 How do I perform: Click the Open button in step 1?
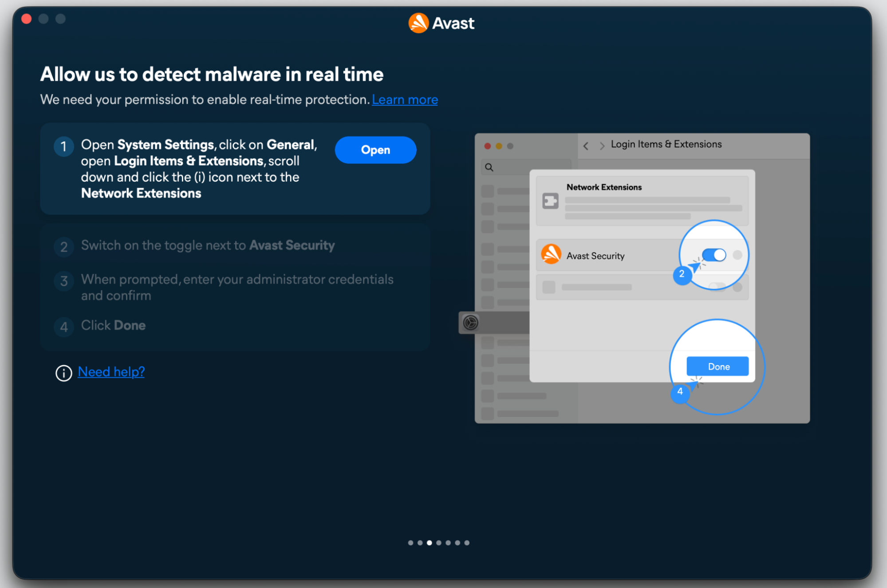tap(375, 150)
